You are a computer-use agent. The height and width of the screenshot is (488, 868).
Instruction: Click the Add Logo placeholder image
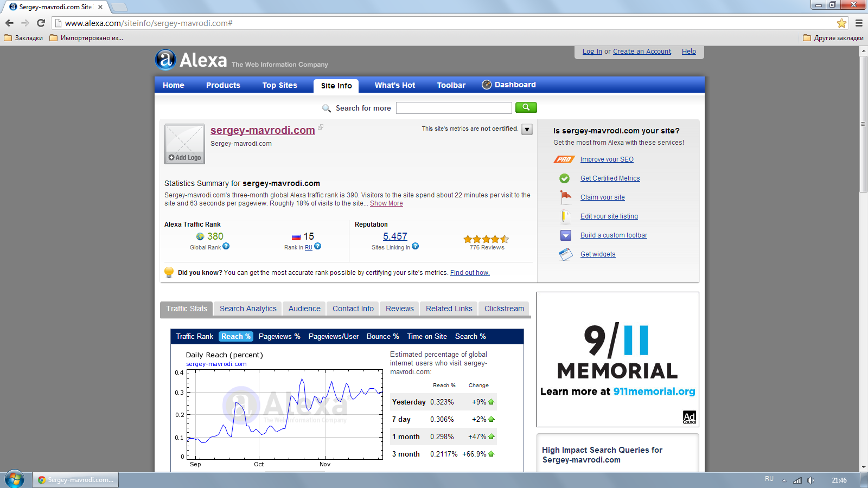coord(184,144)
